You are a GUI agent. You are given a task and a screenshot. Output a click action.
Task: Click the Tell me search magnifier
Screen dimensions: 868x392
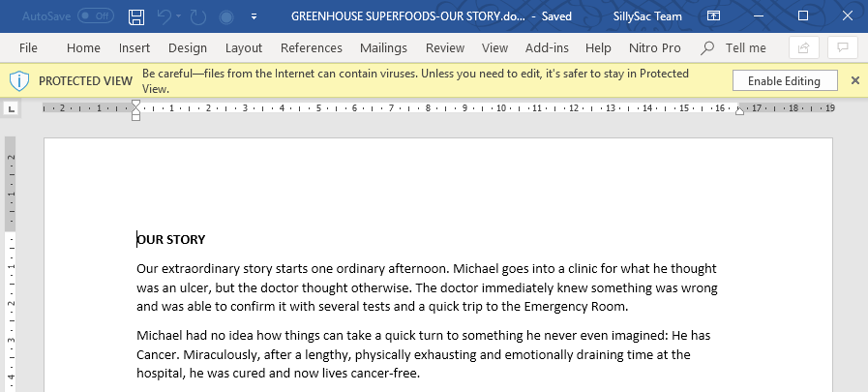[707, 48]
